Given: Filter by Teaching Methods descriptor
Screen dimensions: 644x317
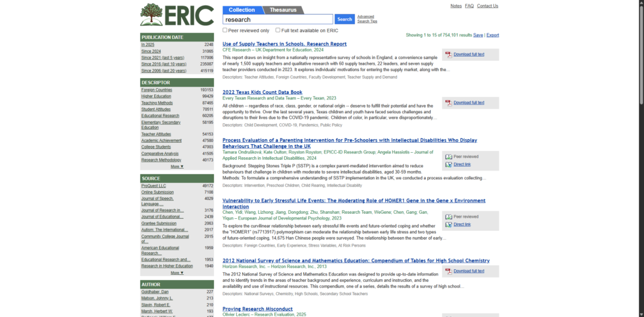Looking at the screenshot, I should point(157,103).
